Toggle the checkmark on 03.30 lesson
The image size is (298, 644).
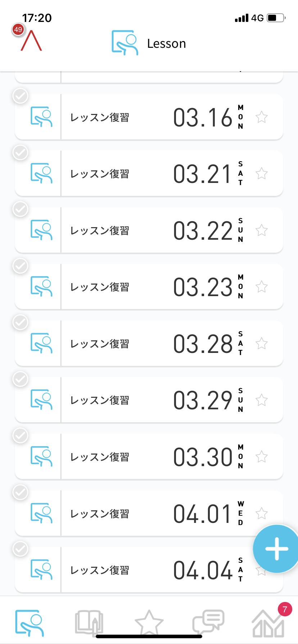(x=21, y=436)
